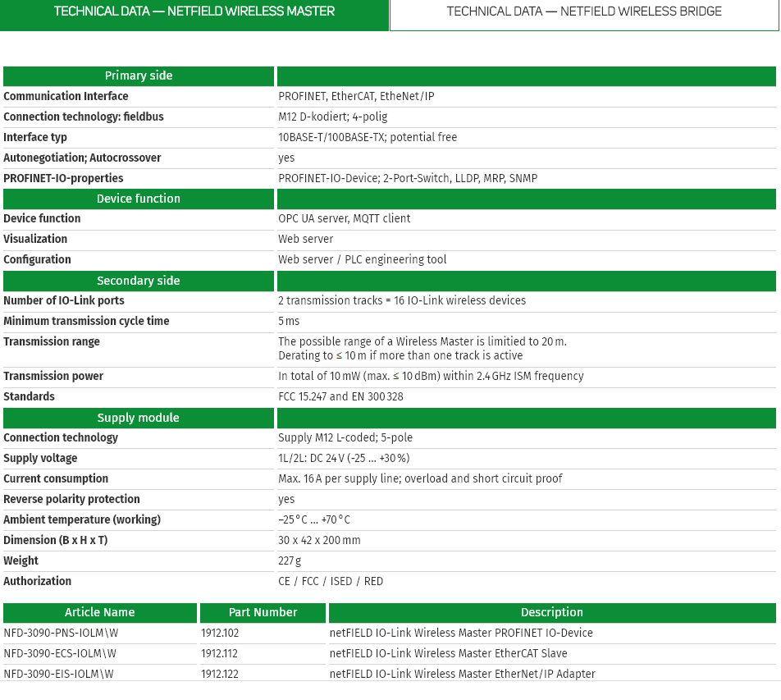The height and width of the screenshot is (700, 781).
Task: Select article NFD-3090-PNS-IOLM\W
Action: tap(61, 634)
